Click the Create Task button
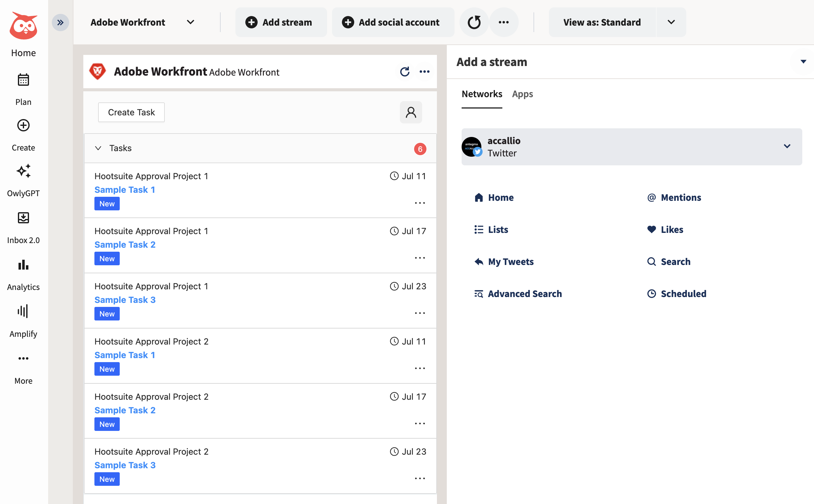Screen dimensions: 814x504 [131, 112]
